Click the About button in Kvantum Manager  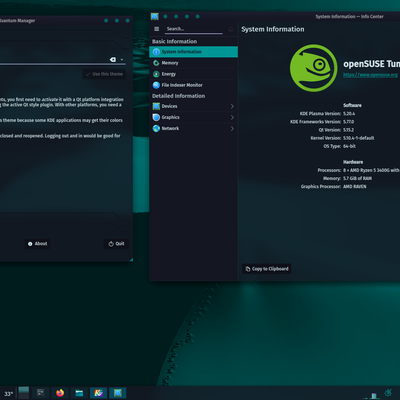click(x=38, y=244)
